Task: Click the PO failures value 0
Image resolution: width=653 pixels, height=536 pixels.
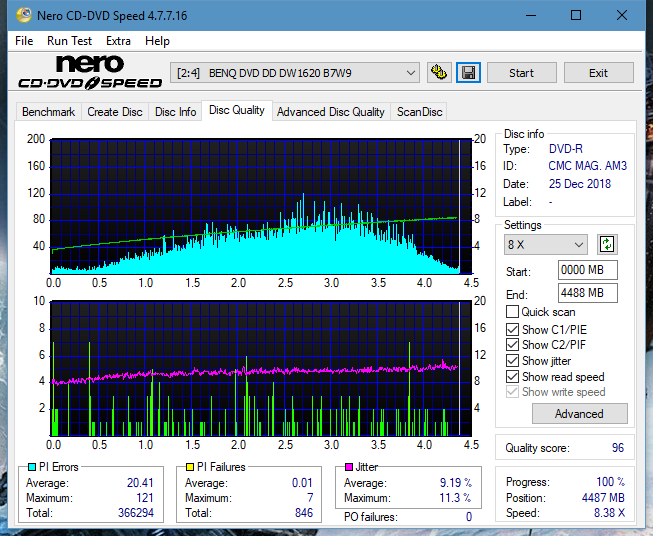Action: click(x=469, y=517)
